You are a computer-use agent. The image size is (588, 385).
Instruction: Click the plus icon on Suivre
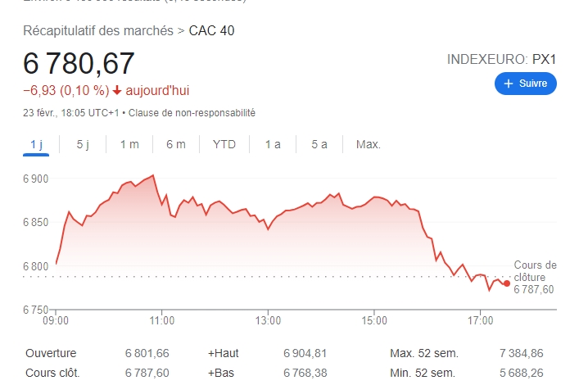(508, 84)
